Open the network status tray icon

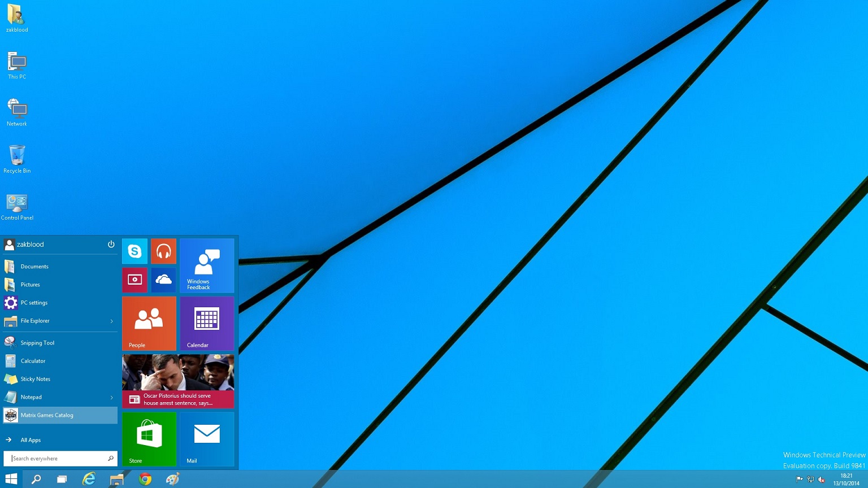point(810,481)
